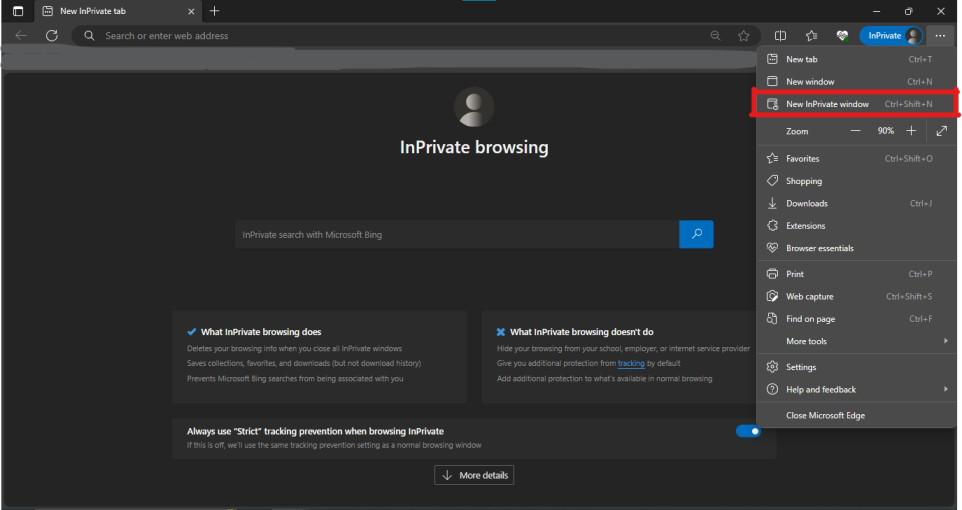Open a new tab with plus button
Screen dimensions: 962x510
tap(214, 11)
